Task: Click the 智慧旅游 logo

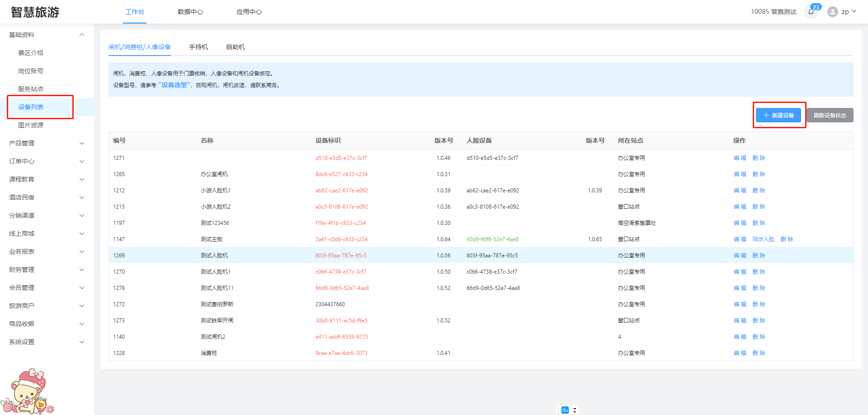Action: pyautogui.click(x=35, y=12)
